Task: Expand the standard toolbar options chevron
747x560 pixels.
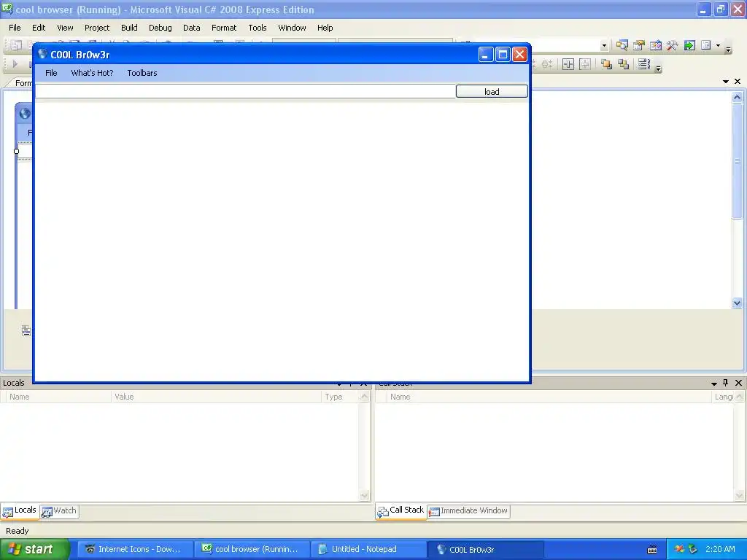Action: coord(728,48)
